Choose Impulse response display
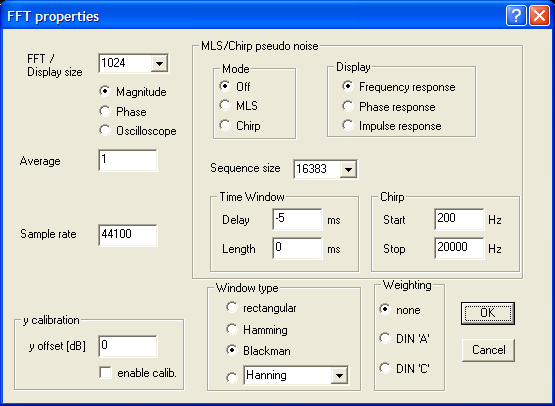The width and height of the screenshot is (555, 406). click(348, 125)
